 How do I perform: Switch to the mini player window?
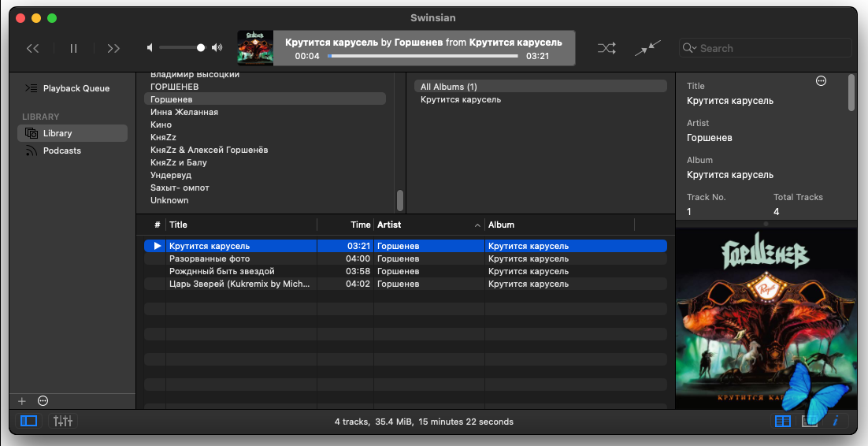click(648, 48)
